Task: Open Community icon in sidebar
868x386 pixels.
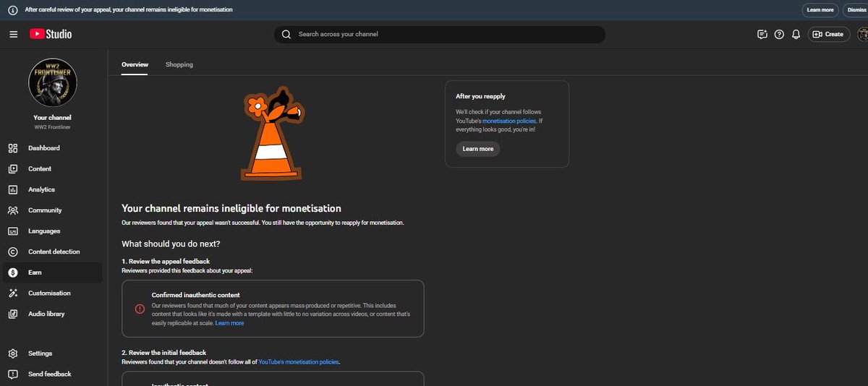Action: 13,210
